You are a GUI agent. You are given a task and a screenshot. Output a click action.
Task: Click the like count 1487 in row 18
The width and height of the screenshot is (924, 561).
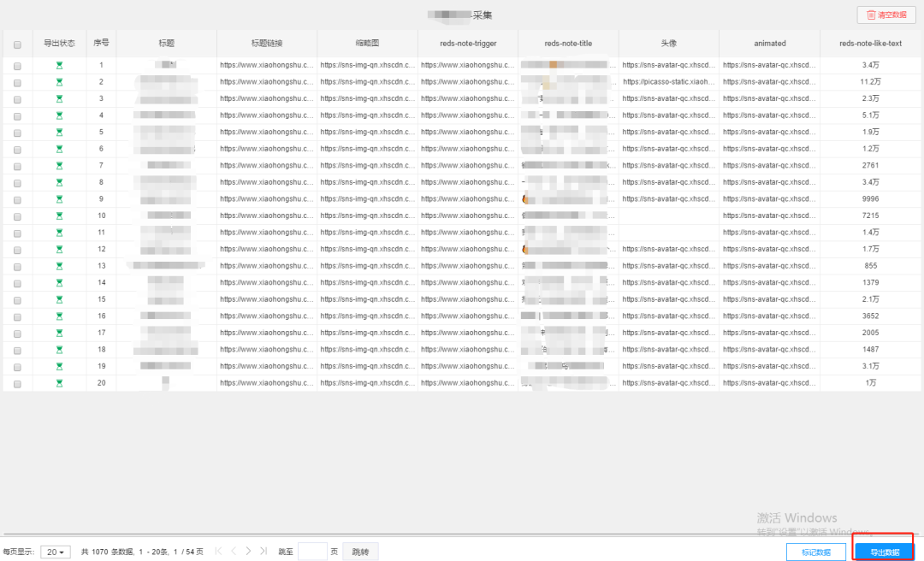pyautogui.click(x=870, y=350)
